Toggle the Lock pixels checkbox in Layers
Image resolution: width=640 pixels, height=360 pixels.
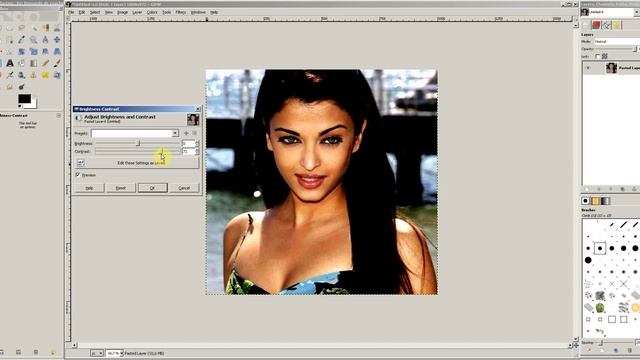pos(598,56)
